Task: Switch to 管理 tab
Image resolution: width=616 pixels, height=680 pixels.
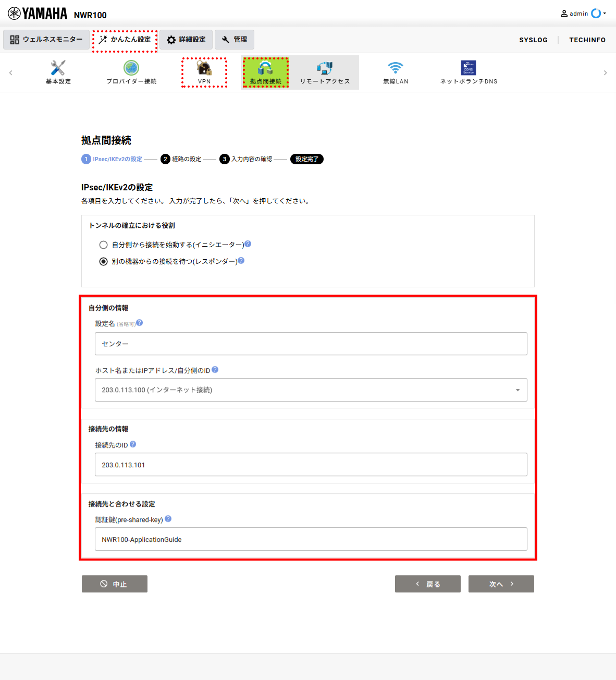Action: 235,40
